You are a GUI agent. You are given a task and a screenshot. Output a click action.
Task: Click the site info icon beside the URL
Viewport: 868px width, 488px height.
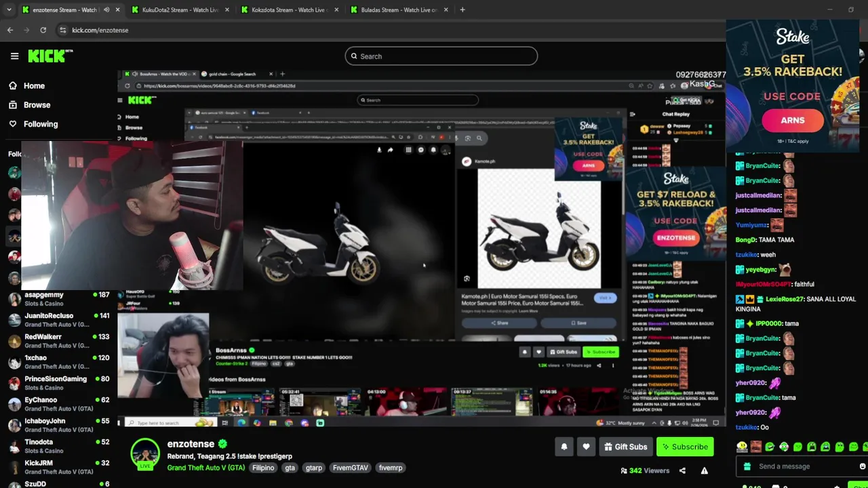62,30
